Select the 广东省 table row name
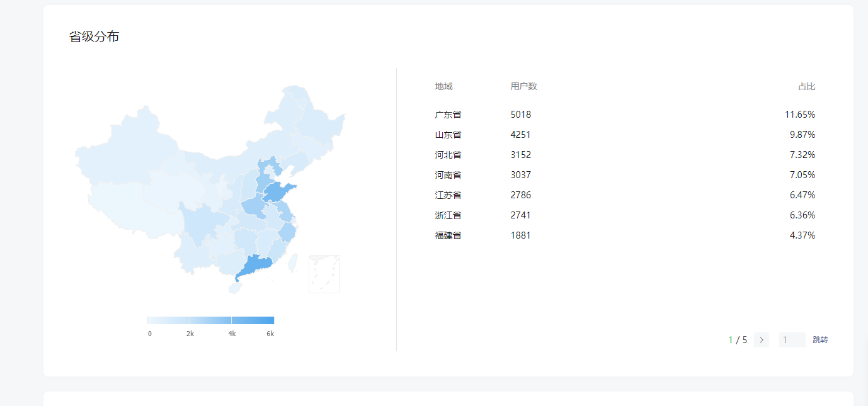The height and width of the screenshot is (406, 868). (x=448, y=115)
